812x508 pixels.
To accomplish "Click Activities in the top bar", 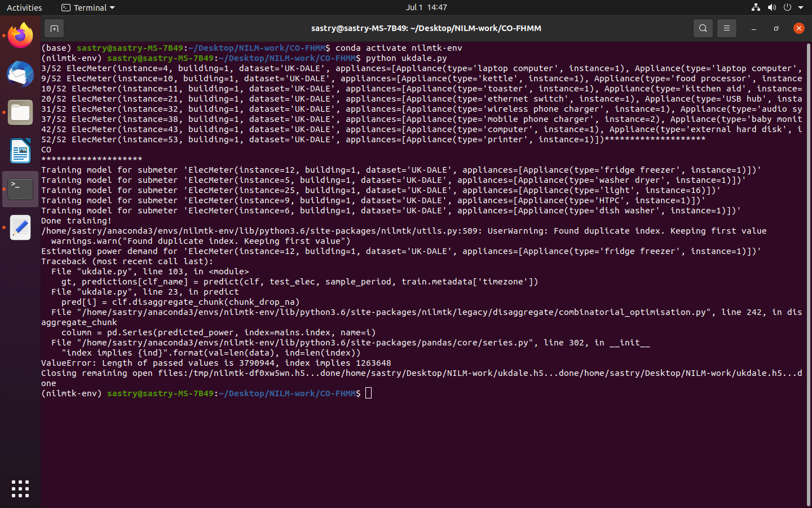I will [x=24, y=7].
